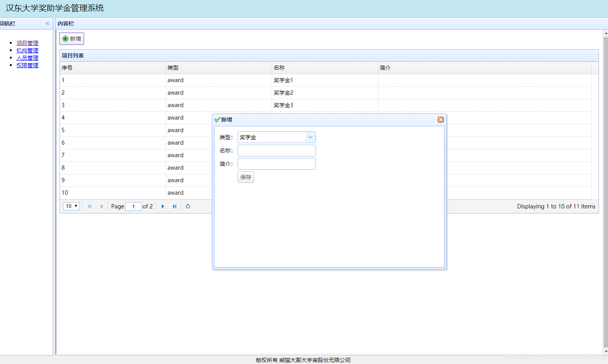This screenshot has width=608, height=364.
Task: Open the page size selector showing 10
Action: (x=71, y=206)
